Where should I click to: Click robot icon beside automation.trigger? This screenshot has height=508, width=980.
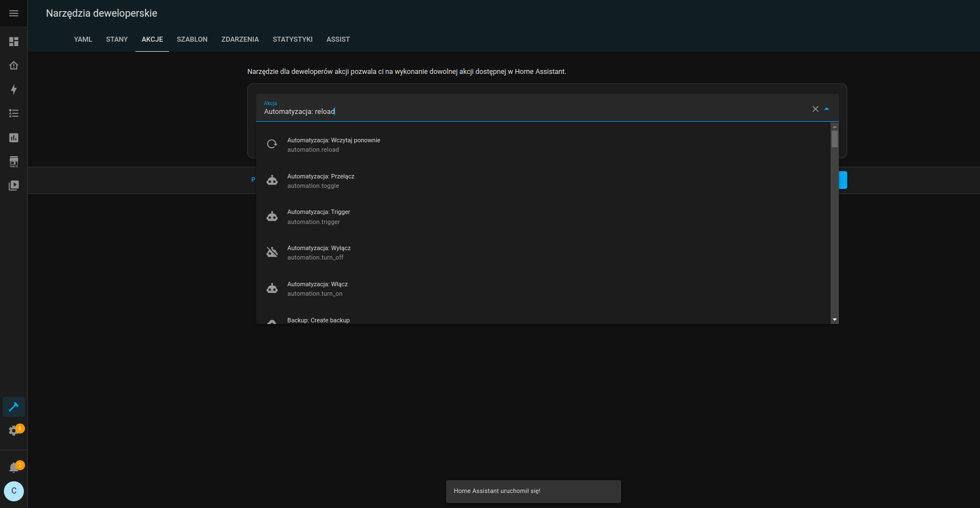point(272,216)
